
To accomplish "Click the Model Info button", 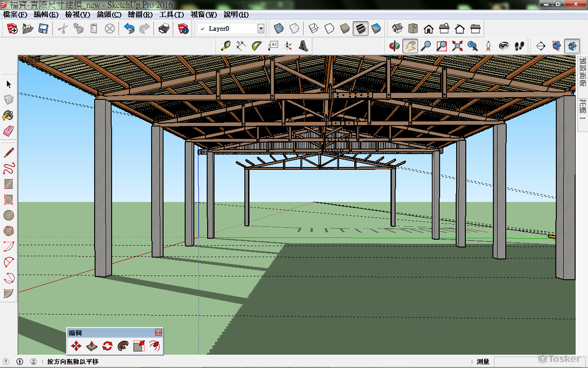I will [x=184, y=29].
